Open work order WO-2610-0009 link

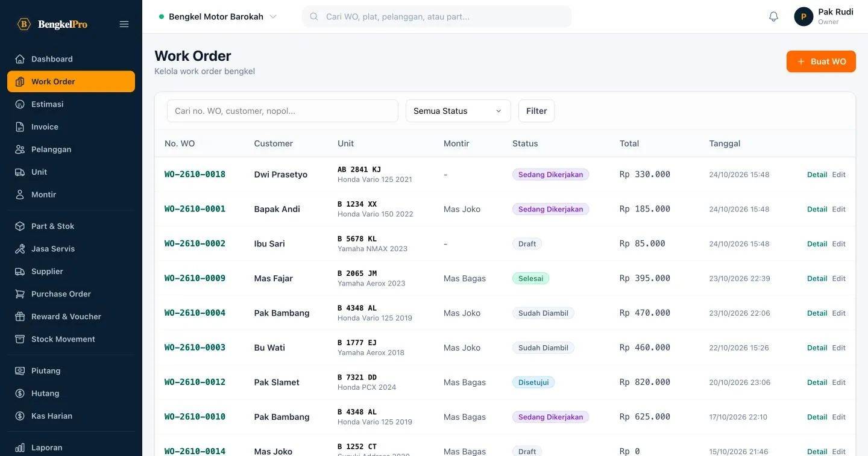195,278
